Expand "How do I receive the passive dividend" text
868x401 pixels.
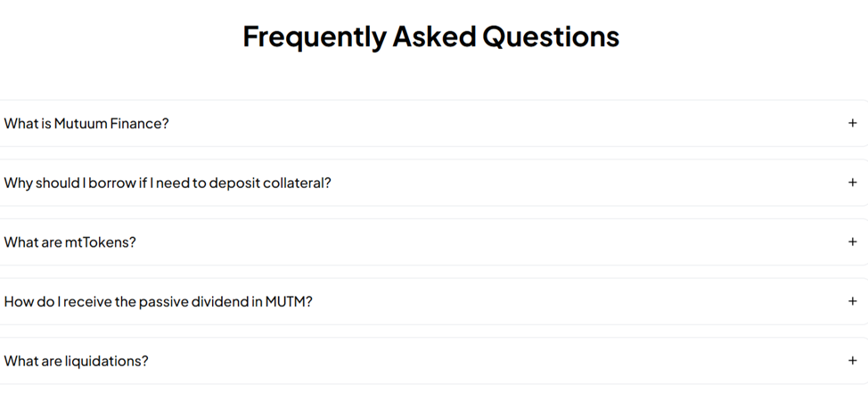click(x=159, y=301)
